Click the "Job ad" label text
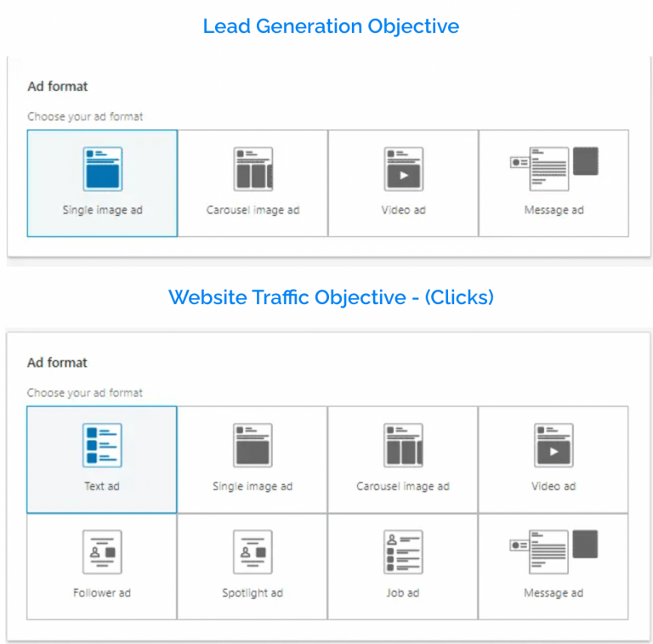This screenshot has width=653, height=644. click(x=403, y=593)
